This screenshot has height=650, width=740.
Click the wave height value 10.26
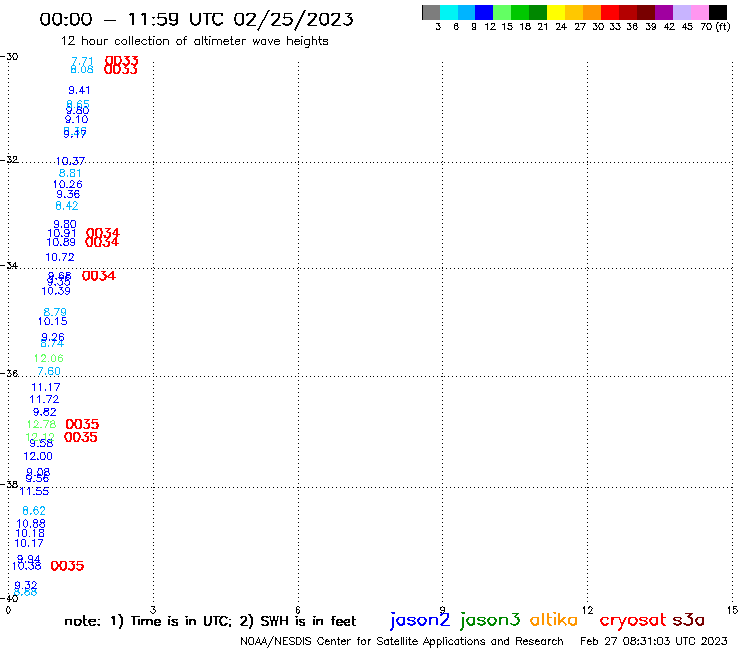point(67,185)
